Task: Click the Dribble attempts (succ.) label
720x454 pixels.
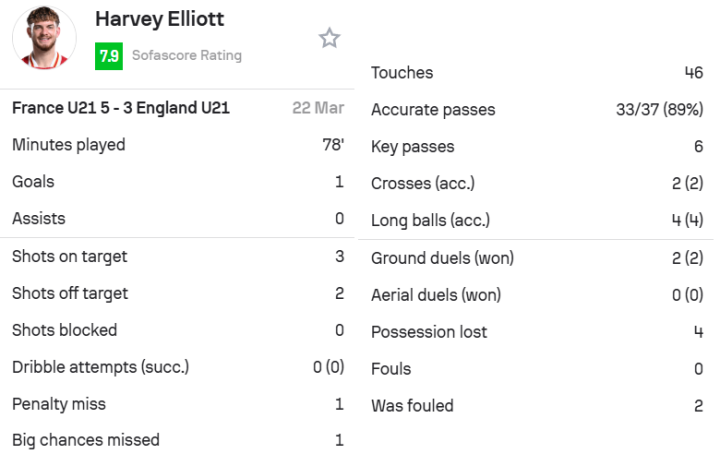Action: click(x=101, y=367)
